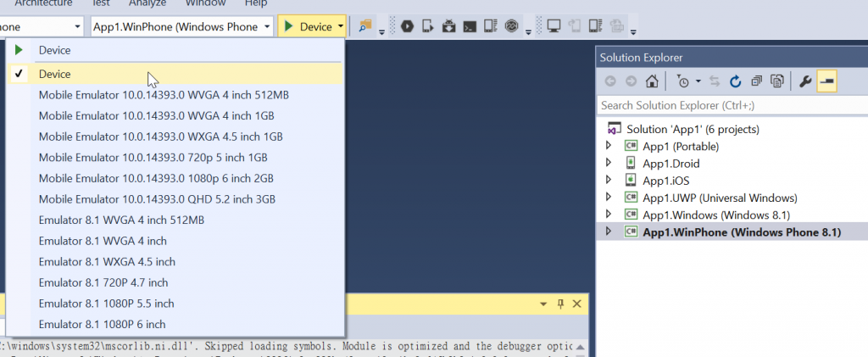This screenshot has width=868, height=357.
Task: Click the Mac agent monitor icon
Action: pyautogui.click(x=554, y=26)
